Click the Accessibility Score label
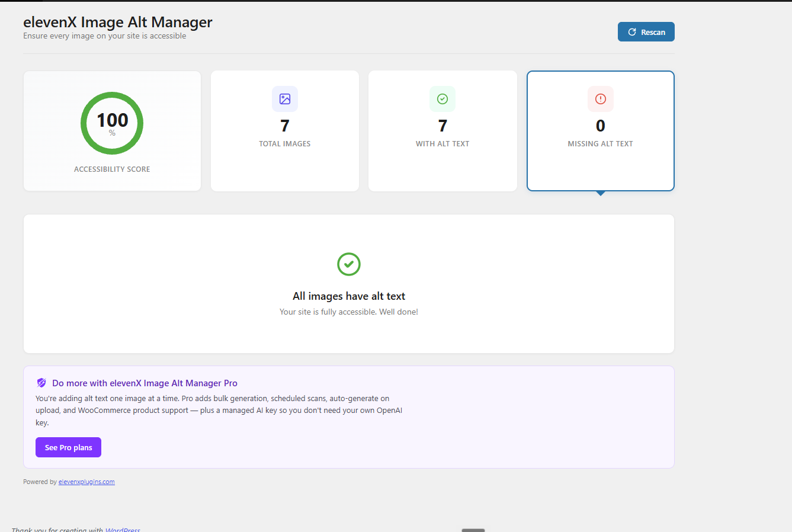792x532 pixels. click(x=112, y=169)
